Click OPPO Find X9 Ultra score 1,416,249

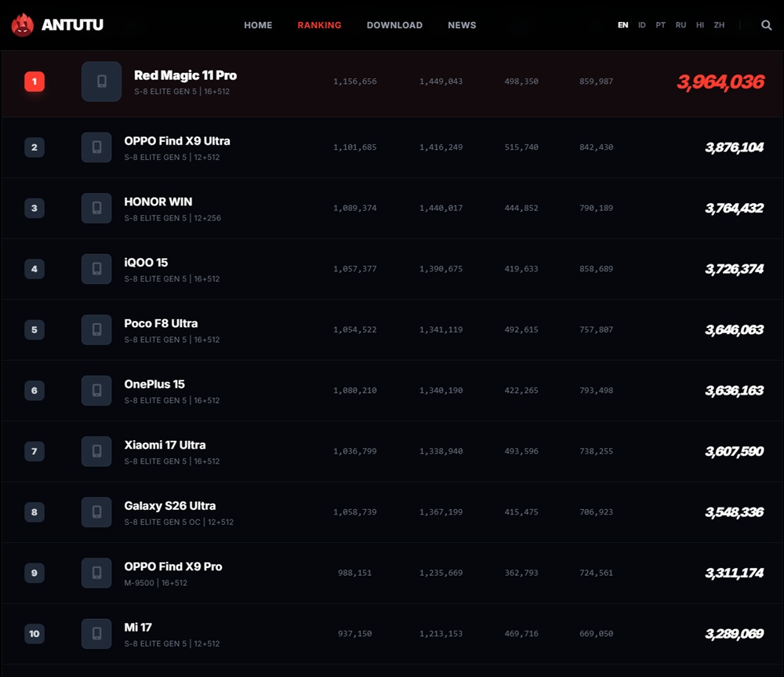click(x=441, y=147)
